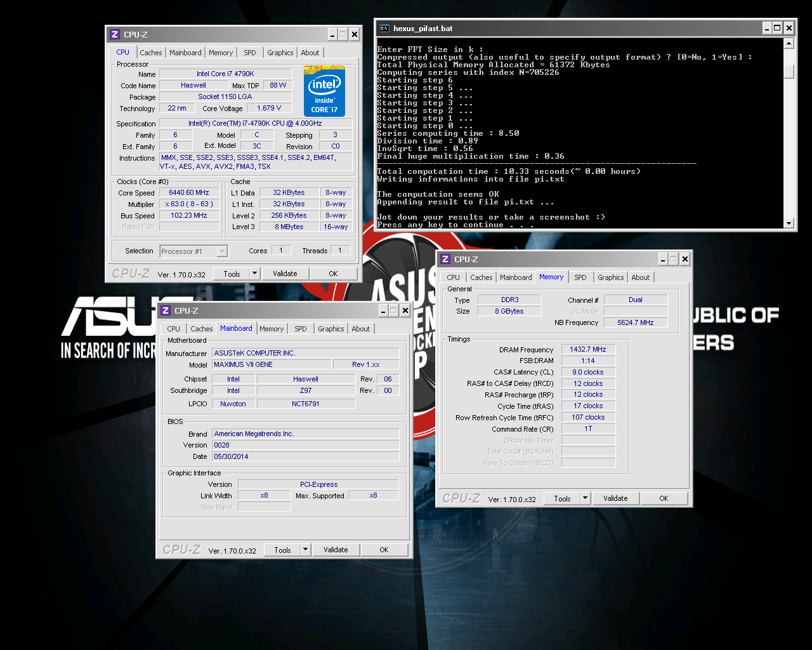Open SPD tab in the CPU window

click(250, 53)
